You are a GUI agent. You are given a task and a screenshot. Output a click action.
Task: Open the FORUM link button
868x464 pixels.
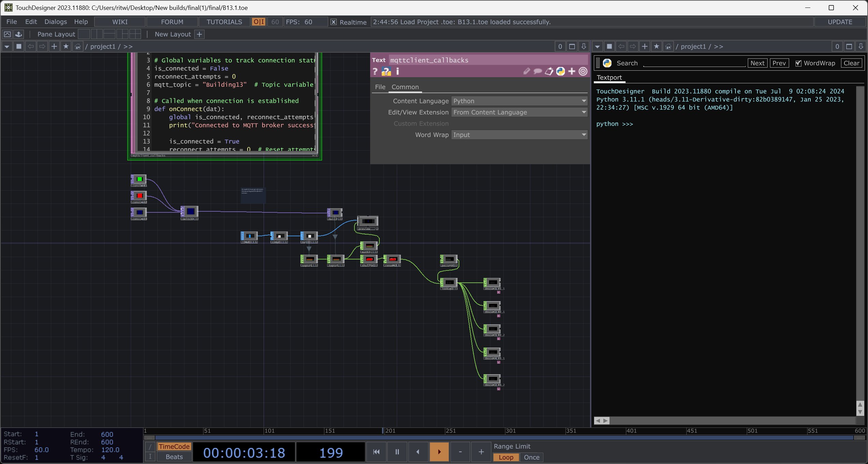coord(172,22)
